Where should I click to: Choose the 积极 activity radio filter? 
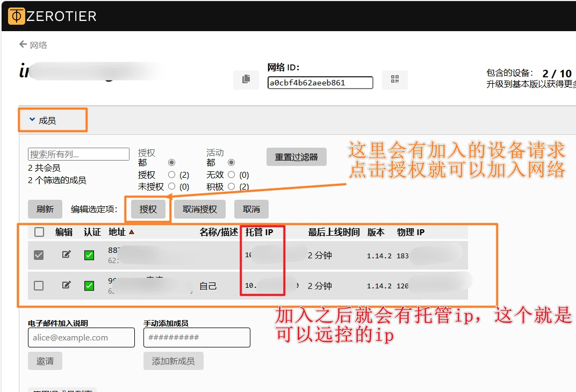coord(232,186)
